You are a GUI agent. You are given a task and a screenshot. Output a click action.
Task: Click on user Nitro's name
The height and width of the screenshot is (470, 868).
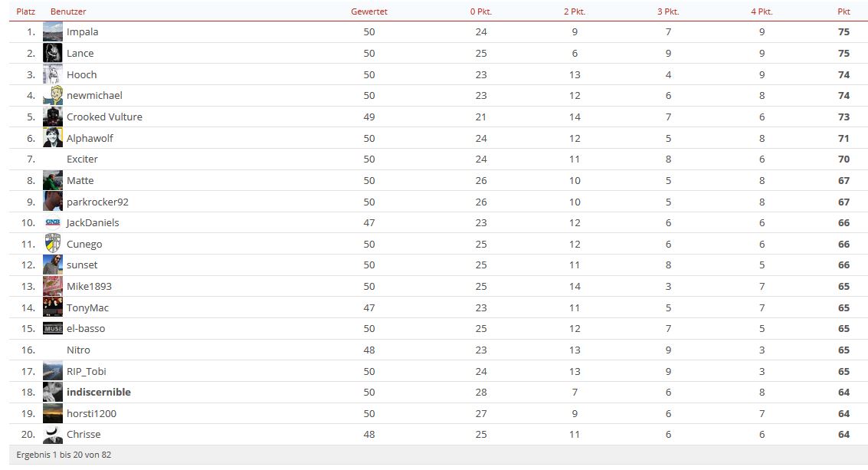coord(78,350)
